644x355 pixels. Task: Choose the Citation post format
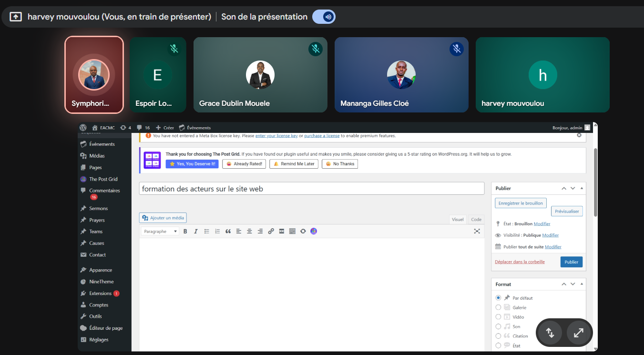pyautogui.click(x=499, y=336)
